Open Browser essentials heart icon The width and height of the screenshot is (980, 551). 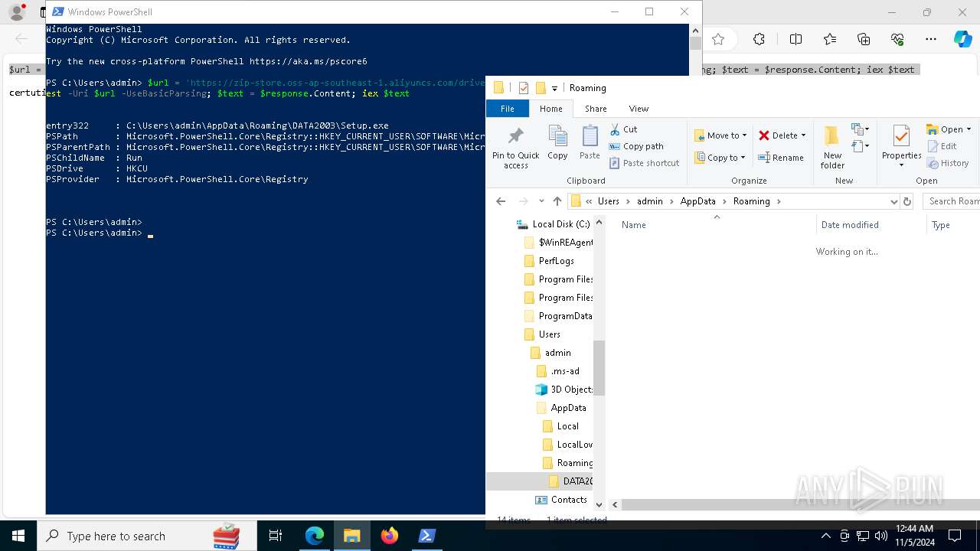tap(897, 39)
